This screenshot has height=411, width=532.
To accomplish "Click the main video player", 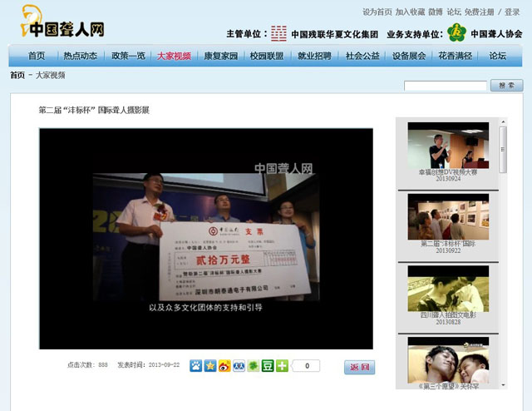I will click(206, 239).
